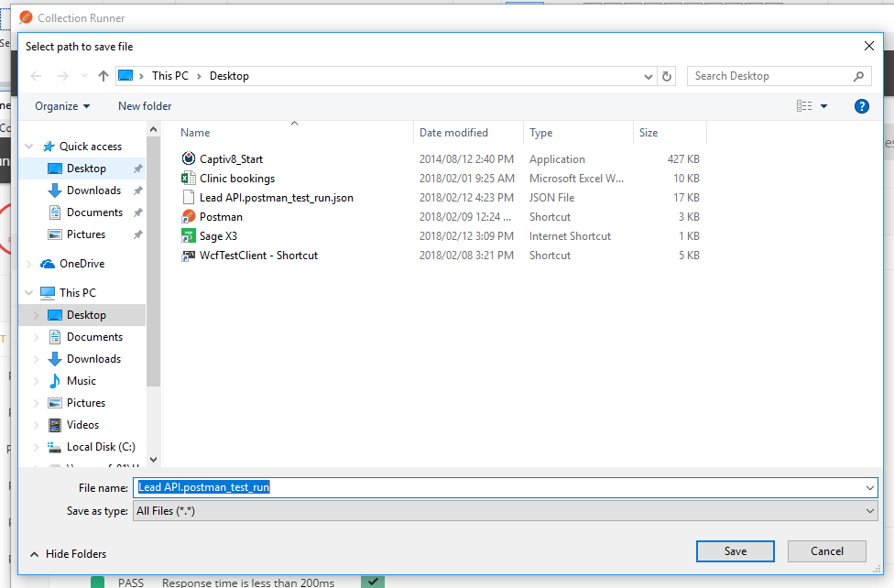Expand the Organize menu
The width and height of the screenshot is (894, 588).
click(x=60, y=105)
